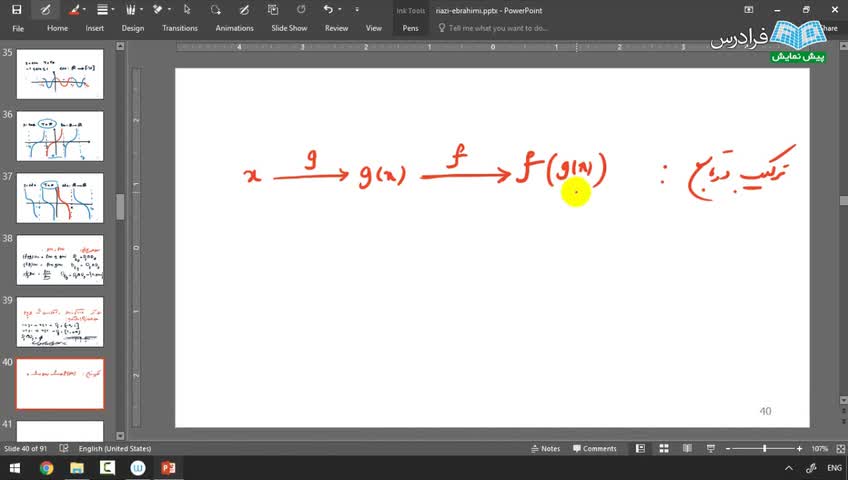Toggle the ink drawing pen tool
The height and width of the screenshot is (480, 848).
(x=45, y=9)
